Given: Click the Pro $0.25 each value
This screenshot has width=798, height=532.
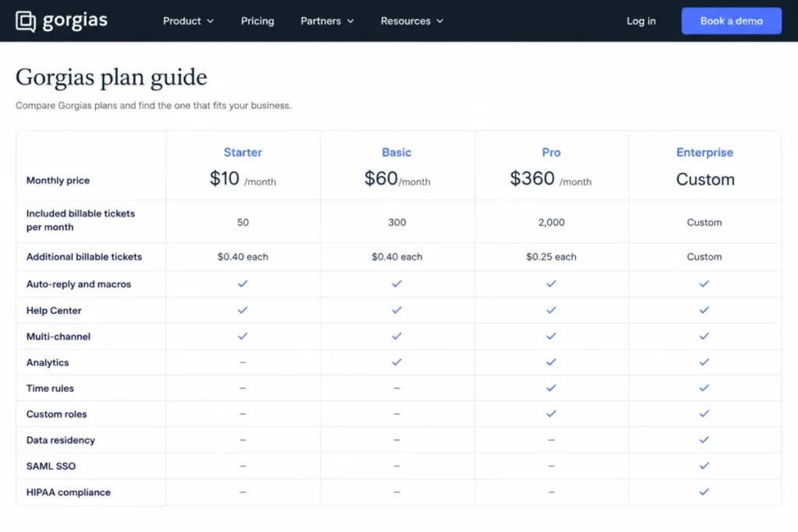Looking at the screenshot, I should click(551, 257).
